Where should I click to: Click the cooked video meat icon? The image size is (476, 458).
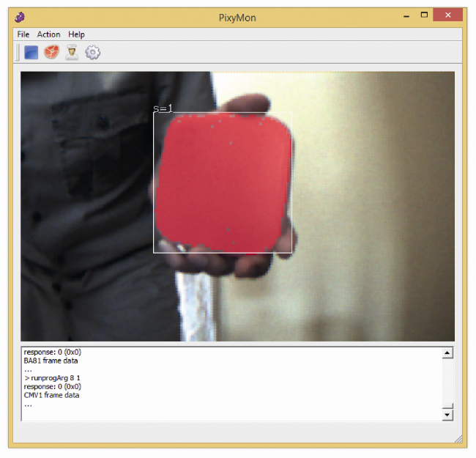(51, 52)
